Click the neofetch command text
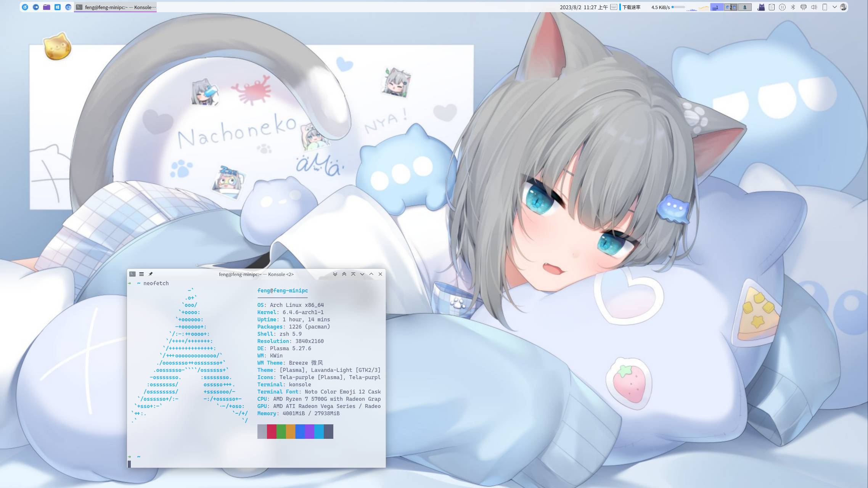868x488 pixels. 156,283
